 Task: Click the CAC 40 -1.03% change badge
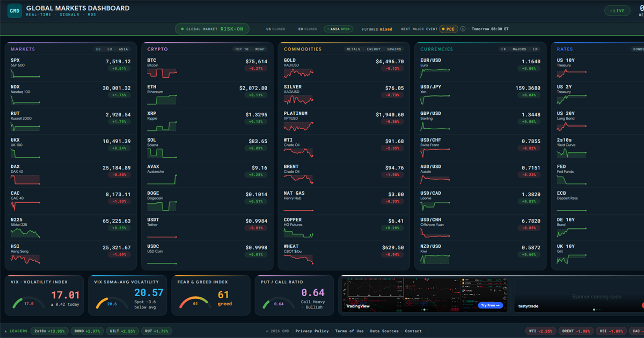pos(119,201)
